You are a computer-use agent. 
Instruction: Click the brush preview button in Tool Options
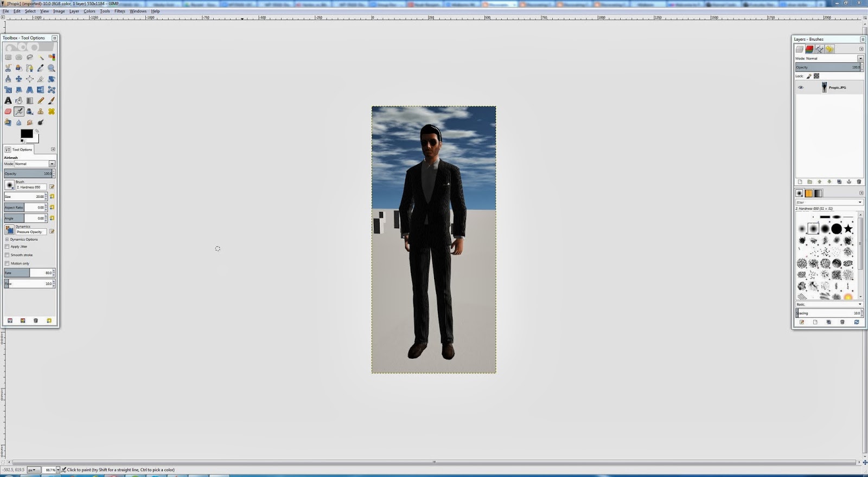[9, 185]
